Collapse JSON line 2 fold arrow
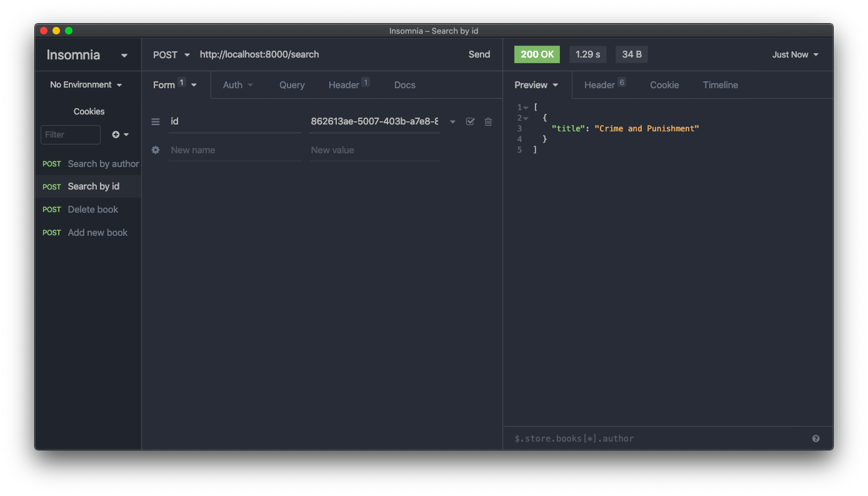The image size is (868, 496). click(526, 118)
